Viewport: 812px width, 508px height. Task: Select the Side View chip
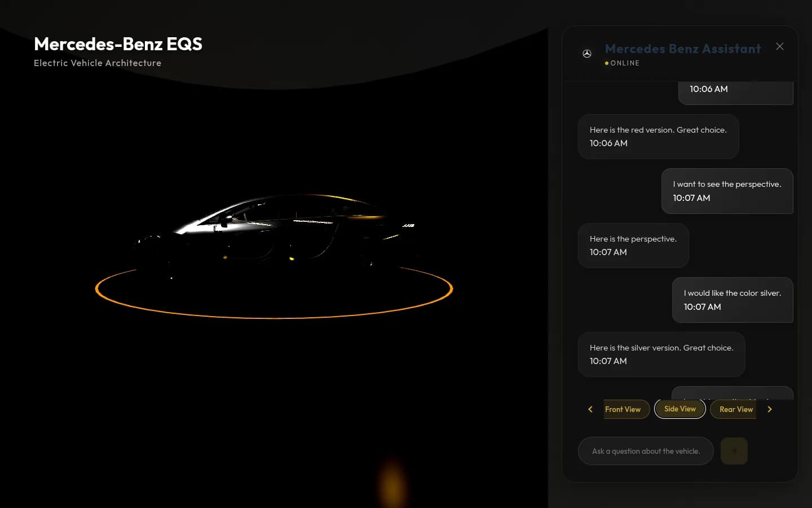click(680, 409)
